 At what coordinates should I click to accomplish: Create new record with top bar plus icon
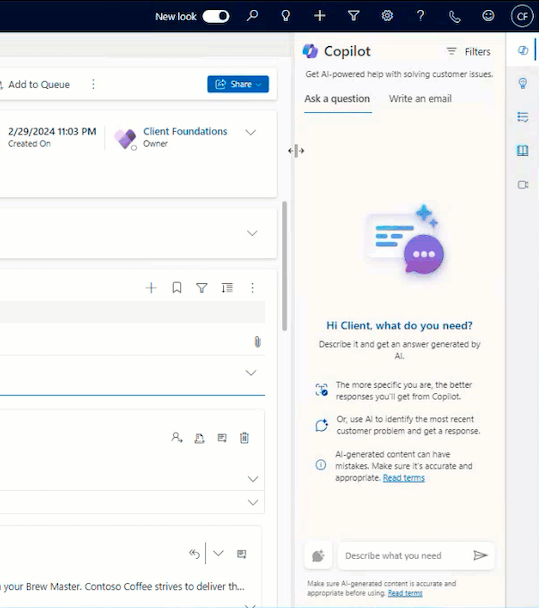pyautogui.click(x=320, y=16)
